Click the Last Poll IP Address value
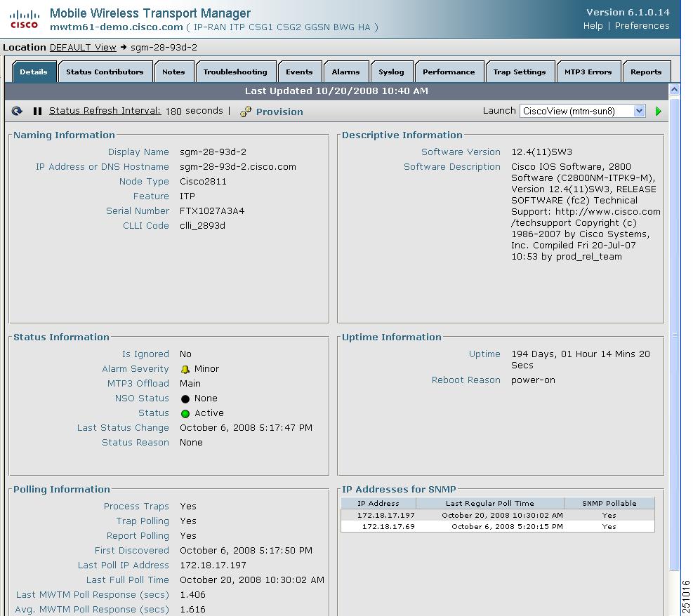Viewport: 693px width, 616px height. (x=213, y=565)
